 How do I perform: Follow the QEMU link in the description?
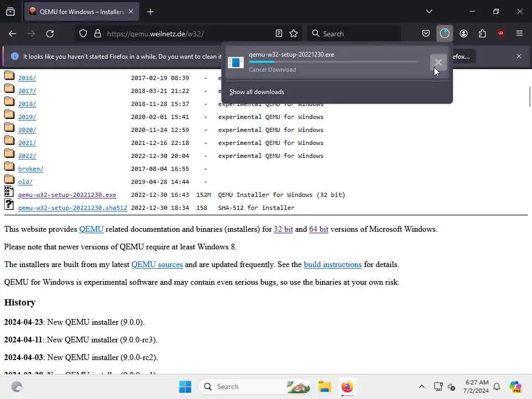tap(91, 229)
